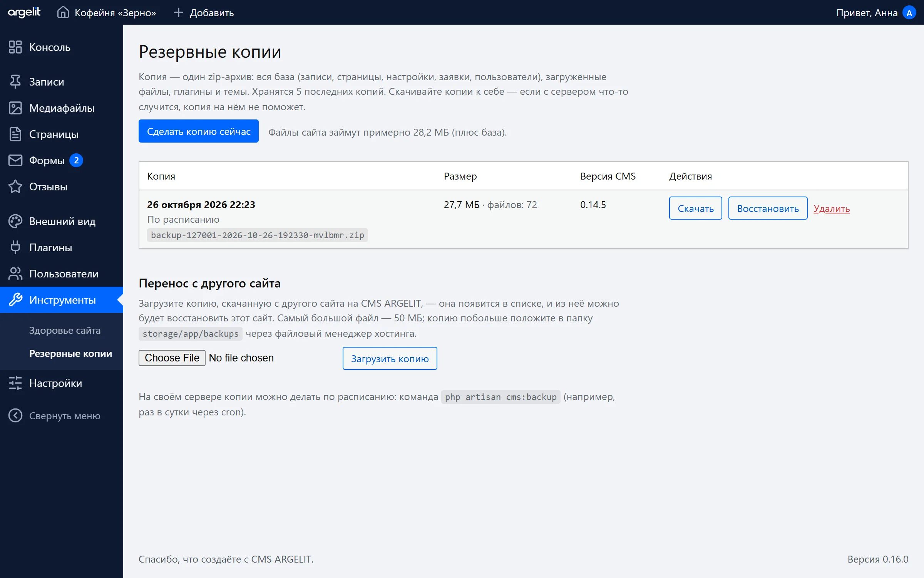Viewport: 924px width, 578px height.
Task: Open the Страницы menu label
Action: click(x=54, y=134)
